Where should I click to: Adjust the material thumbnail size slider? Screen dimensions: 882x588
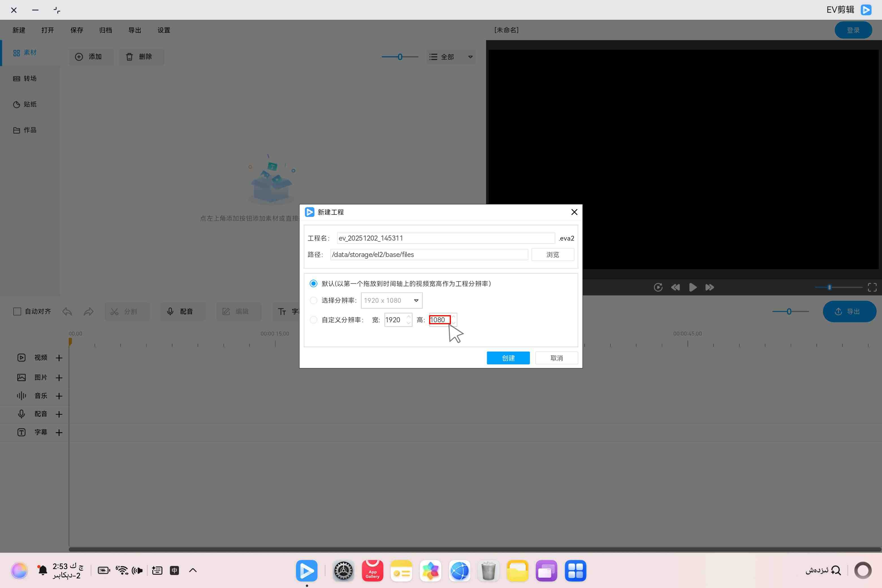[x=400, y=57]
